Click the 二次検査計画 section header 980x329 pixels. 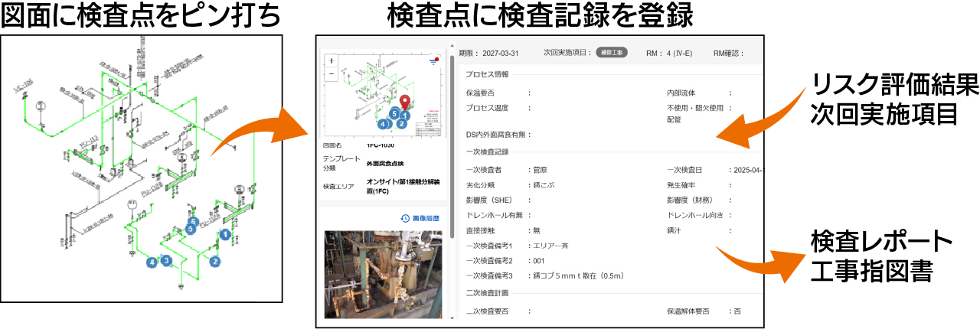pyautogui.click(x=487, y=293)
